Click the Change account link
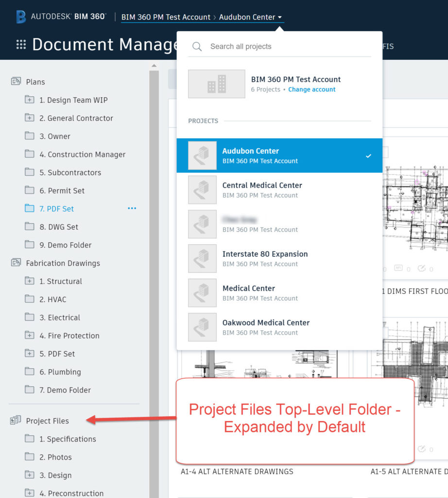This screenshot has height=498, width=448. pos(311,89)
